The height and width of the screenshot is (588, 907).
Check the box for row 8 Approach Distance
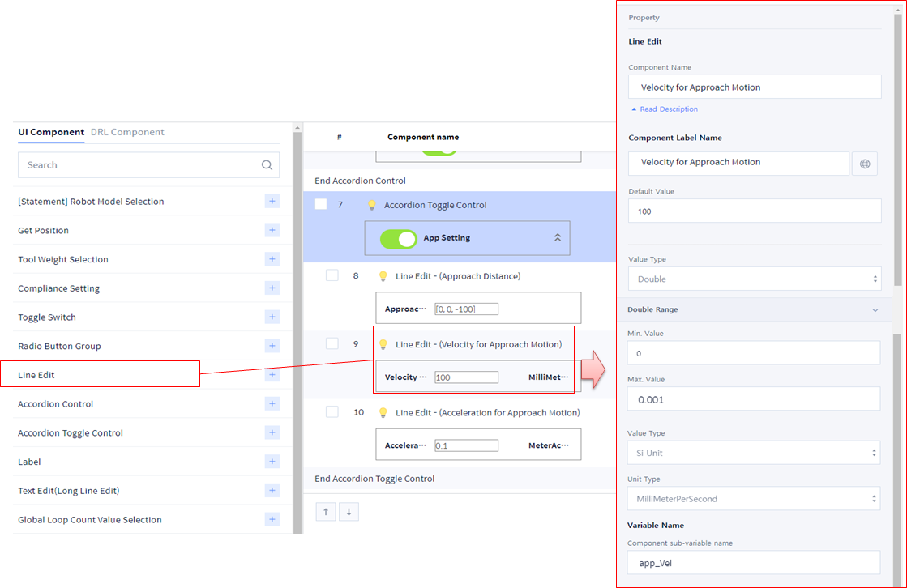332,275
